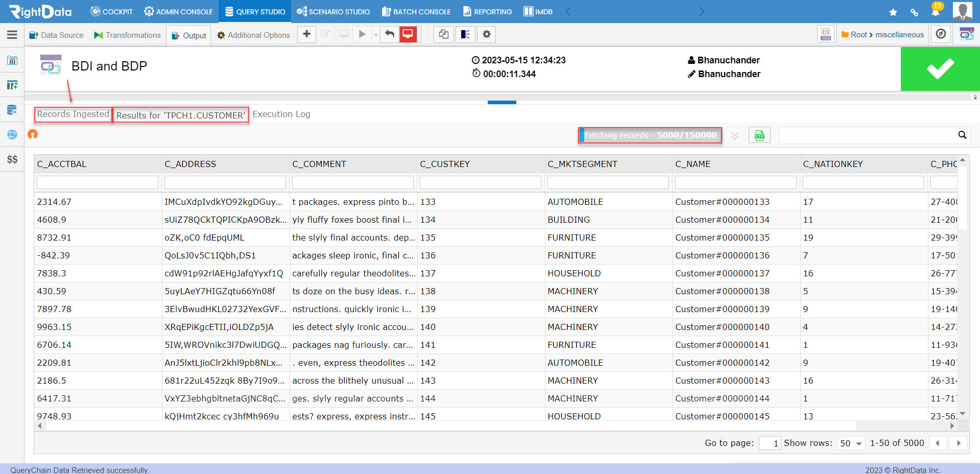Click the Root breadcrumb link

pyautogui.click(x=857, y=34)
